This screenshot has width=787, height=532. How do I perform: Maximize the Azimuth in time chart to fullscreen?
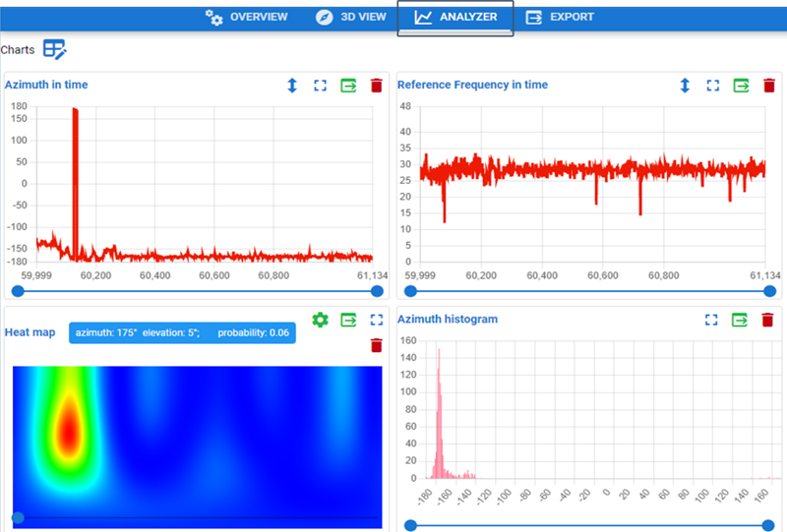[x=320, y=86]
